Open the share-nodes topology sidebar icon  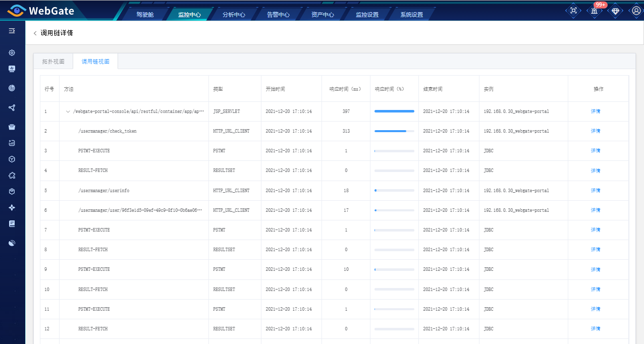click(12, 107)
